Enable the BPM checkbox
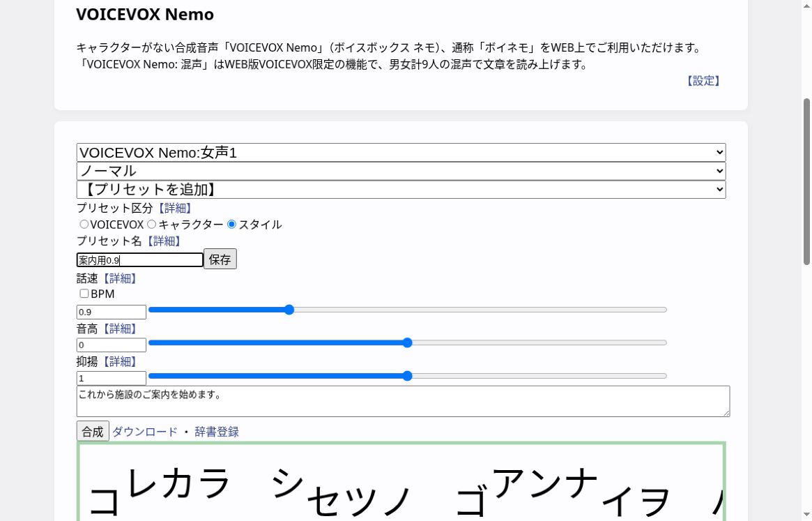812x521 pixels. pos(84,294)
